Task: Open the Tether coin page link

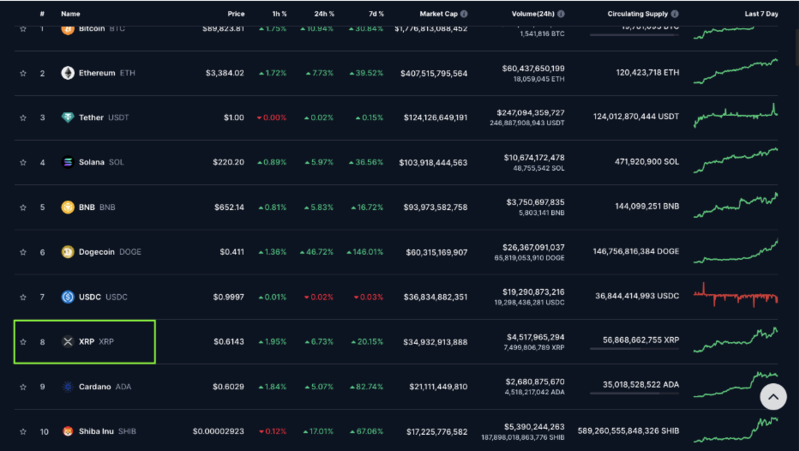Action: (104, 117)
